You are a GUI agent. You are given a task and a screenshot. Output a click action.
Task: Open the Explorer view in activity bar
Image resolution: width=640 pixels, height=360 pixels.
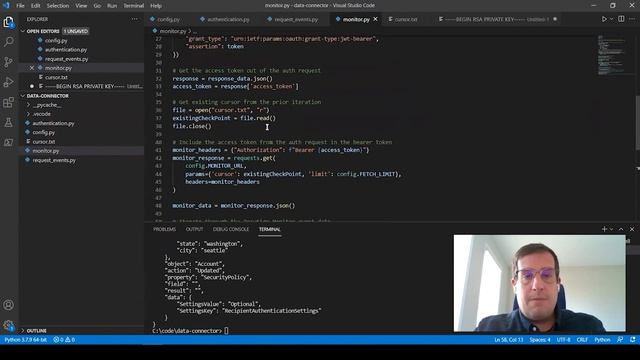tap(9, 22)
